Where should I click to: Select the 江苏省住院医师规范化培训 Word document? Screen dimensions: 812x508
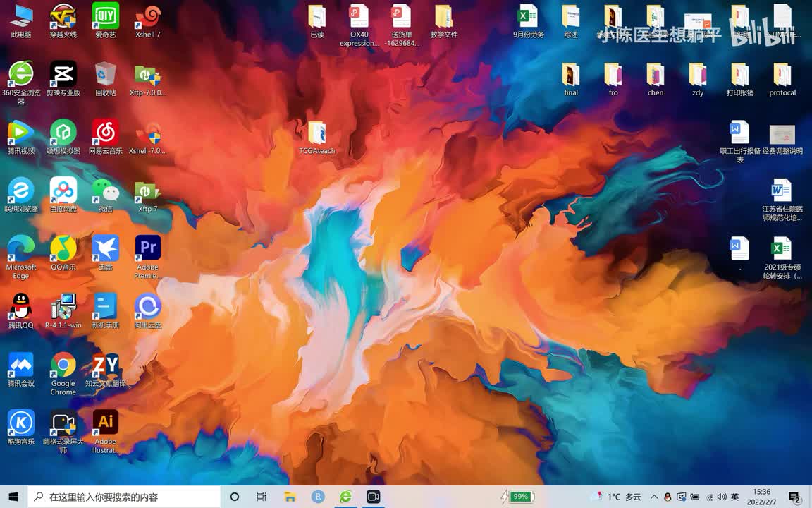[782, 199]
